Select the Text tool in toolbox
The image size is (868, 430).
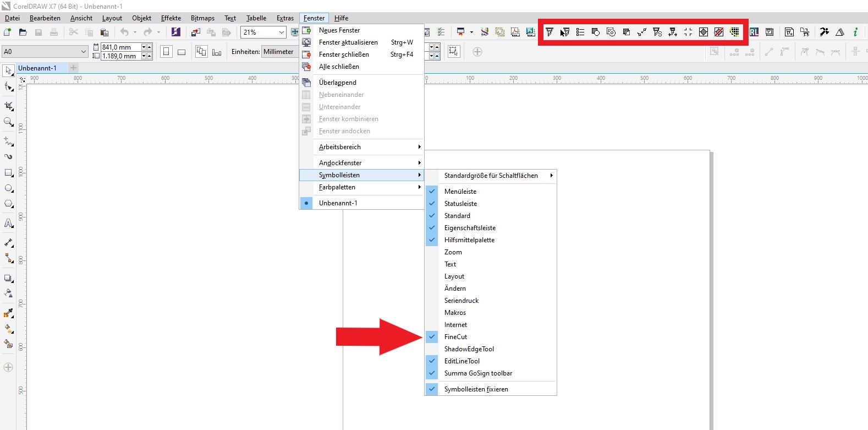pyautogui.click(x=8, y=224)
